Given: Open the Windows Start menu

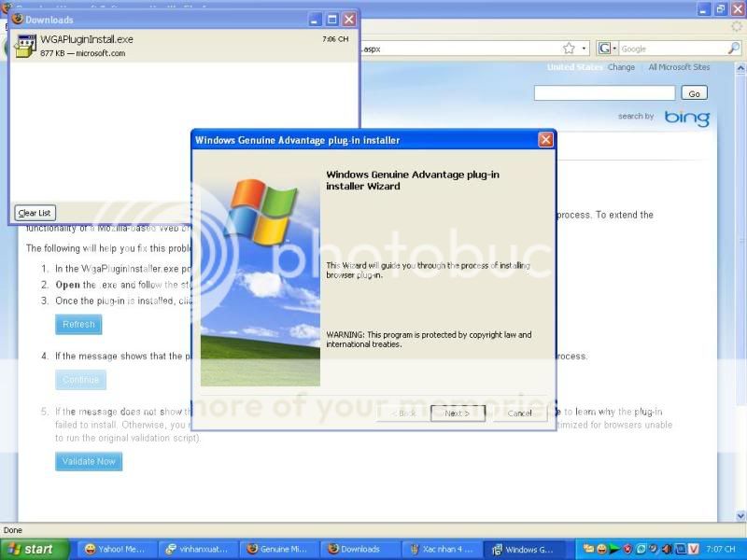Looking at the screenshot, I should point(35,549).
